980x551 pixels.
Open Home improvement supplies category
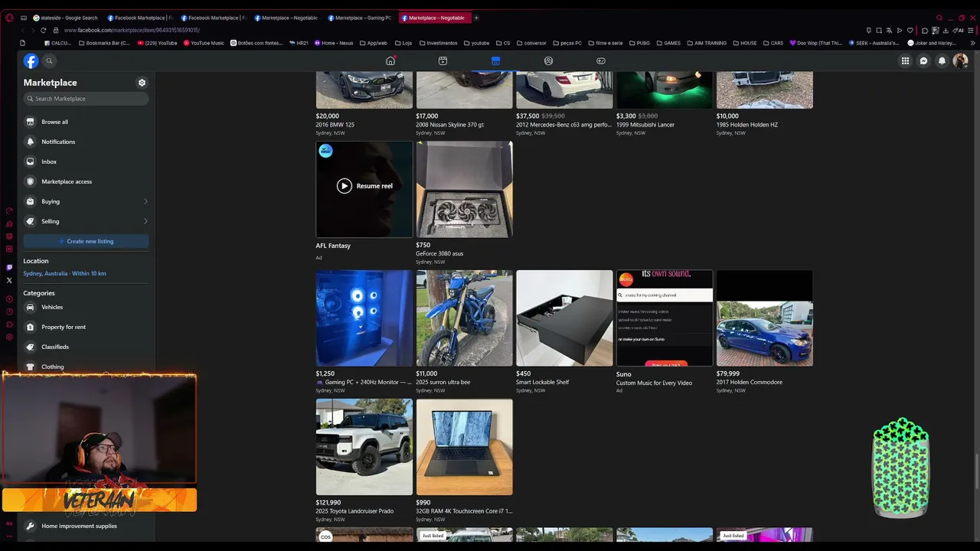pyautogui.click(x=86, y=526)
